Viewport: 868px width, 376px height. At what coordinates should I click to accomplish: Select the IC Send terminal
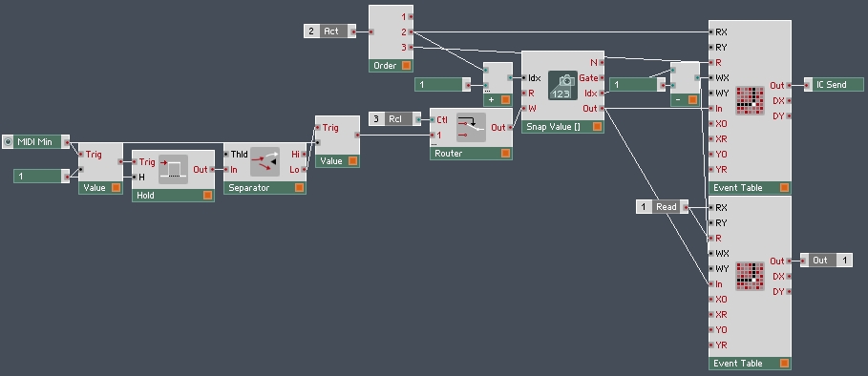click(x=834, y=85)
